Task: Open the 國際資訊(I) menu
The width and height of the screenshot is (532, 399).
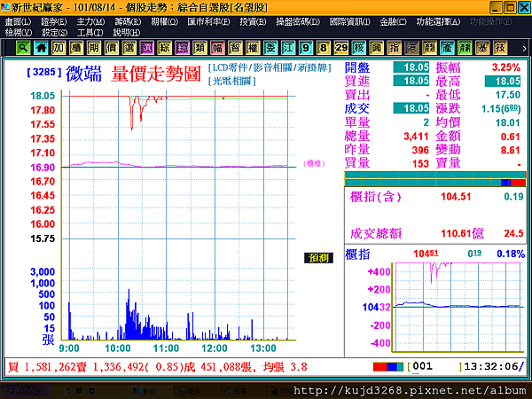Action: (350, 22)
